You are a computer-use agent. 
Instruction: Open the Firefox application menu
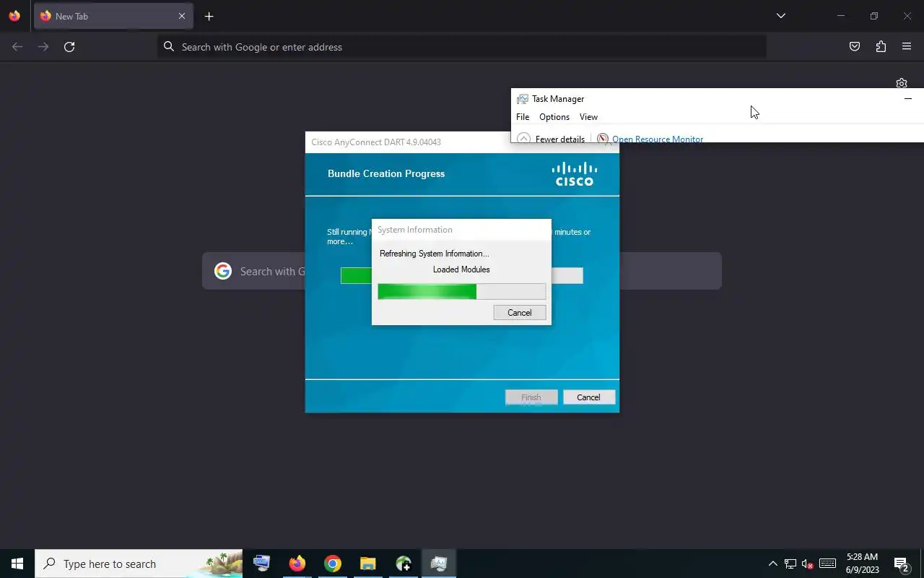pyautogui.click(x=907, y=47)
